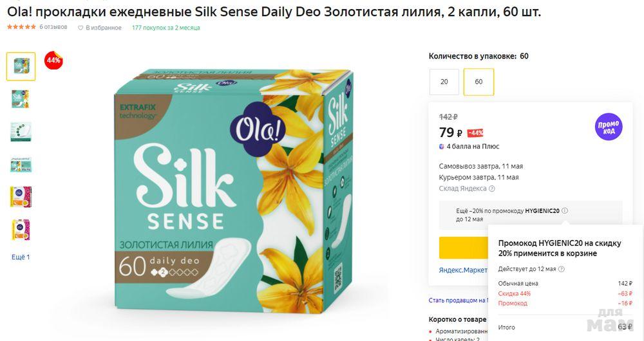Select the 20-pack quantity option
The image size is (644, 341).
click(444, 82)
